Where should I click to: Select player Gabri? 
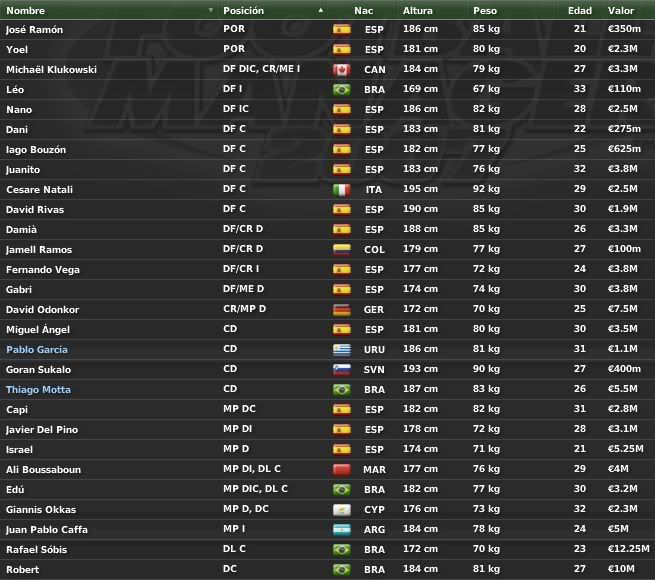coord(19,290)
